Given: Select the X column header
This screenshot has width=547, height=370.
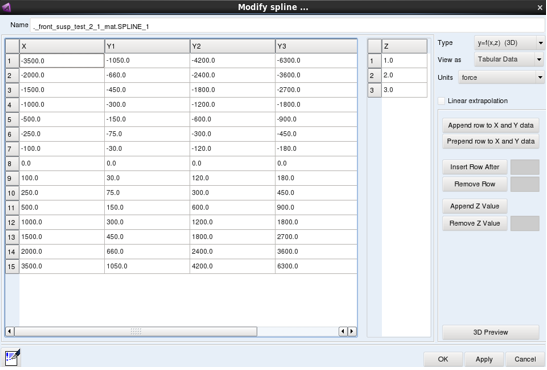Looking at the screenshot, I should point(62,46).
